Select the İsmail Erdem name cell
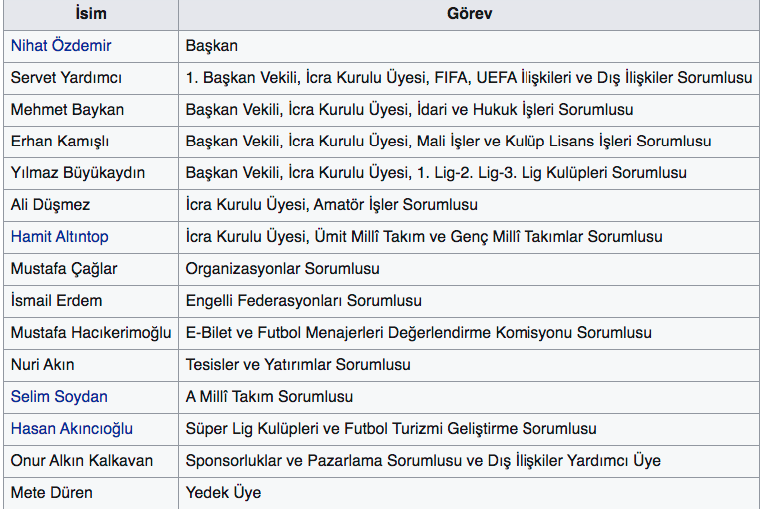 click(56, 301)
